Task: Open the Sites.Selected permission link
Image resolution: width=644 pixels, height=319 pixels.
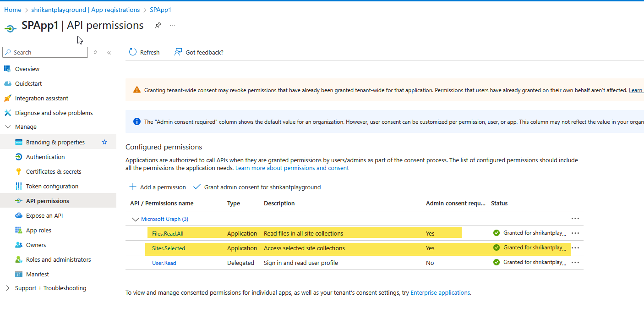Action: click(169, 248)
